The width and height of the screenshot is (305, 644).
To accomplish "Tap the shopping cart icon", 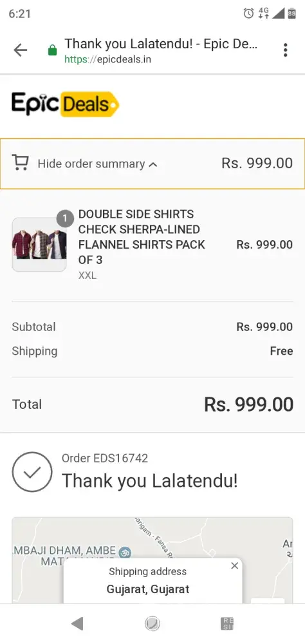I will click(x=20, y=163).
